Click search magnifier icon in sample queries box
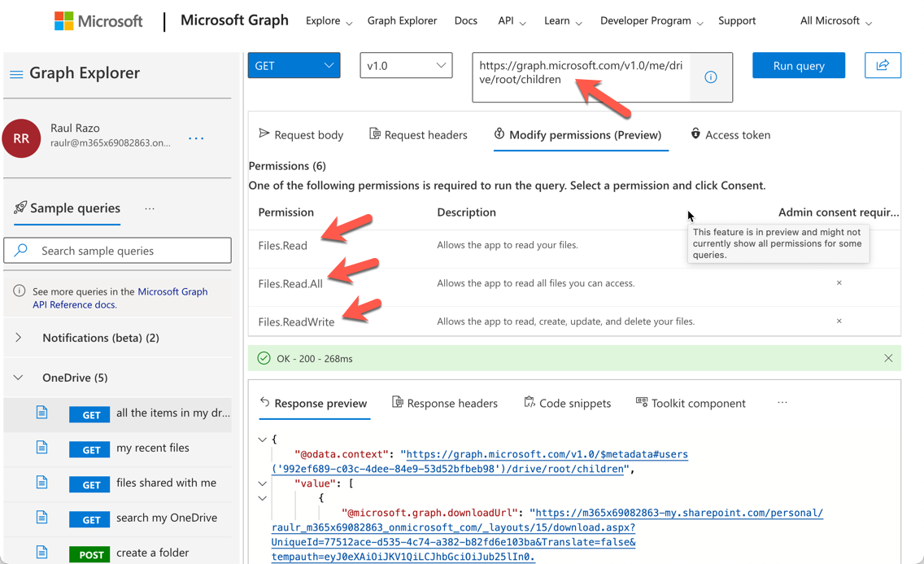The height and width of the screenshot is (564, 924). click(20, 250)
